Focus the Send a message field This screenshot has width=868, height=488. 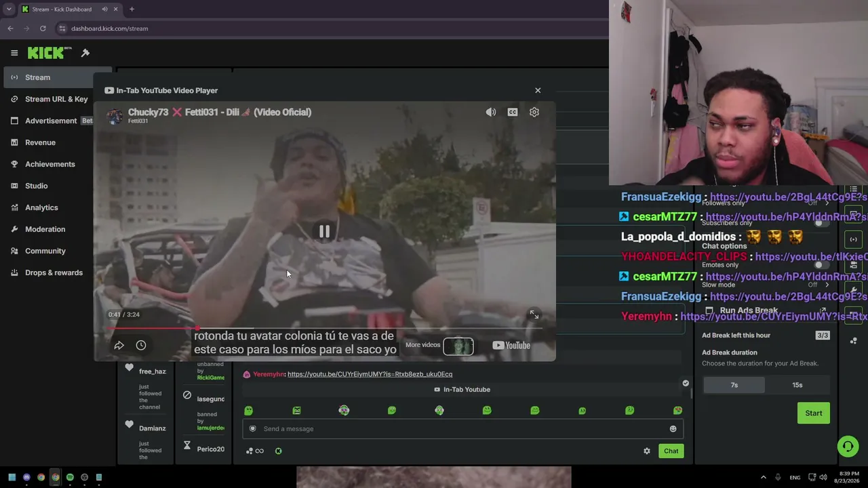462,428
